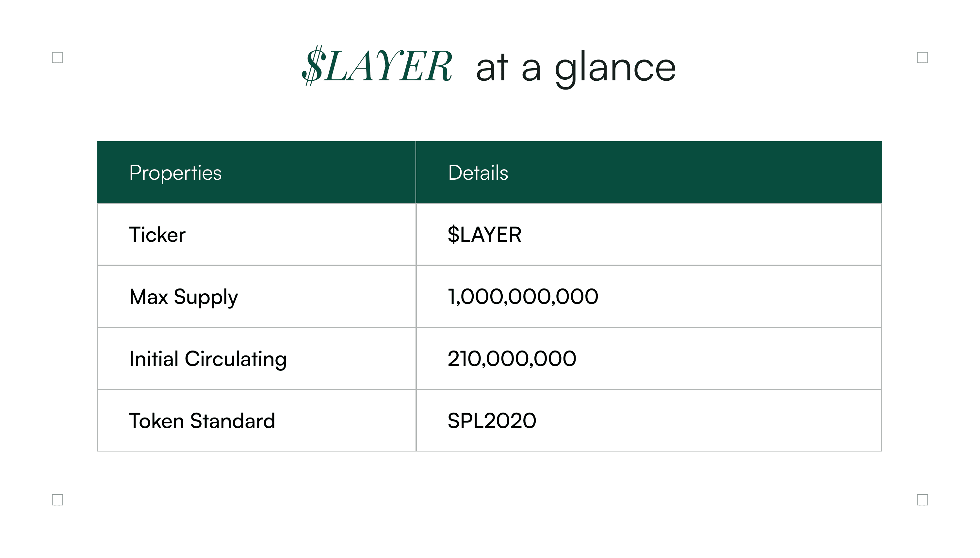Click the 210,000,000 circulating value

click(512, 359)
